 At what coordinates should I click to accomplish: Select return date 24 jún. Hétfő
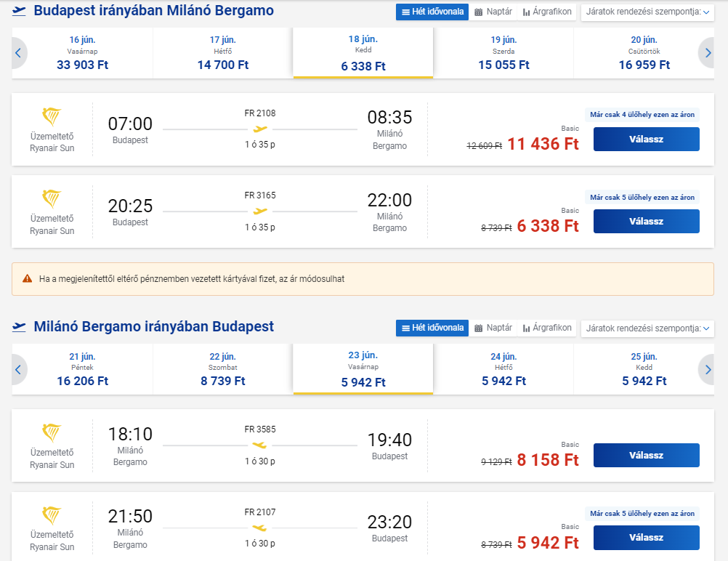coord(503,370)
